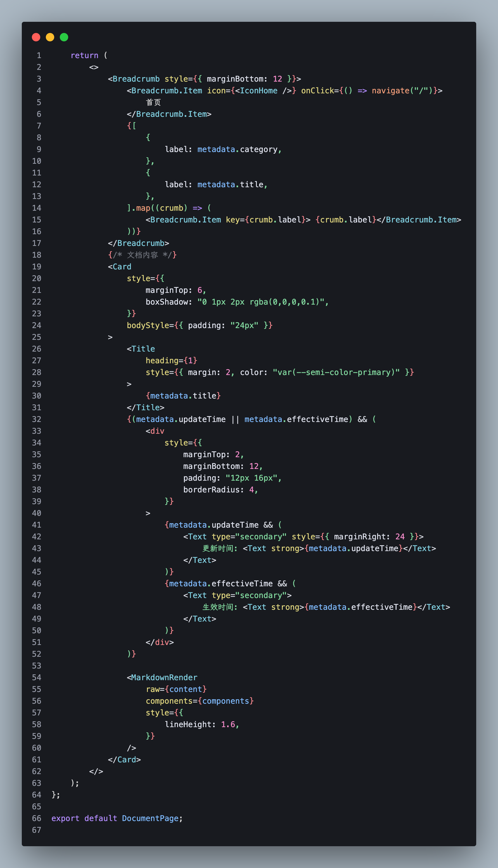This screenshot has height=868, width=498.
Task: Click the MarkdownRender opening tag
Action: tap(164, 677)
